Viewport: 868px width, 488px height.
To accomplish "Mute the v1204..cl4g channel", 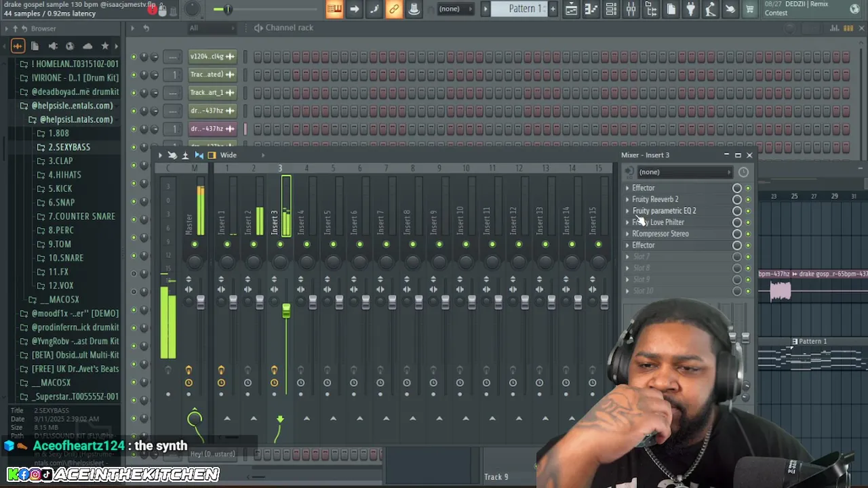I will 134,57.
